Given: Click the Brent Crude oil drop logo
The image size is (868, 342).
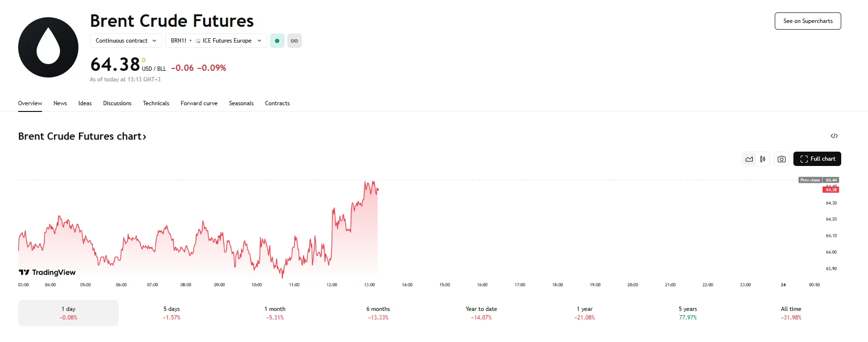Looking at the screenshot, I should tap(48, 47).
